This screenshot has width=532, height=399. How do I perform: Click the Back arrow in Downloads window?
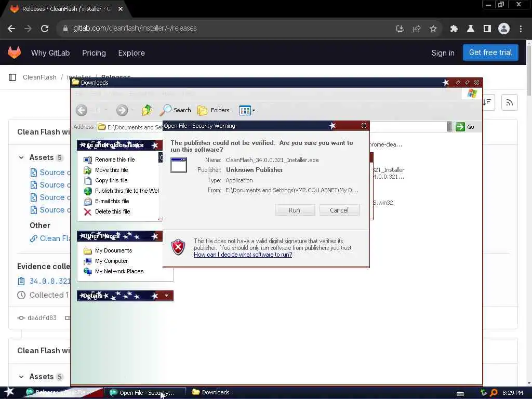[x=82, y=110]
